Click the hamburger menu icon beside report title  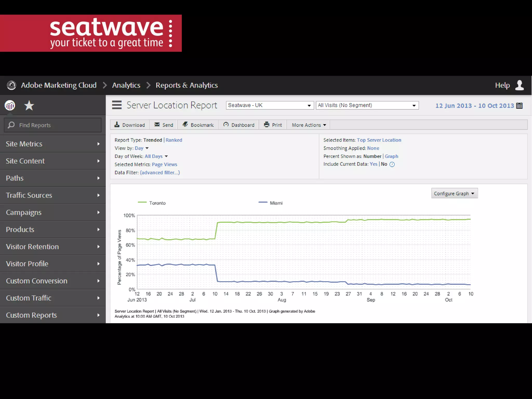point(117,105)
